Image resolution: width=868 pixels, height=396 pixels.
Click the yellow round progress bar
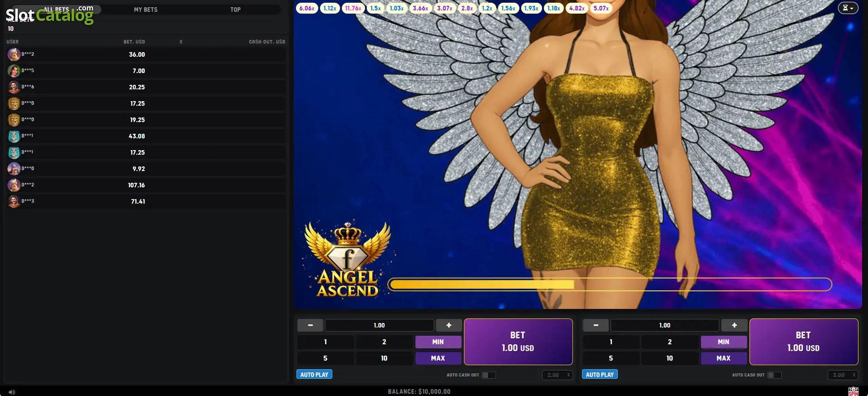[x=610, y=284]
